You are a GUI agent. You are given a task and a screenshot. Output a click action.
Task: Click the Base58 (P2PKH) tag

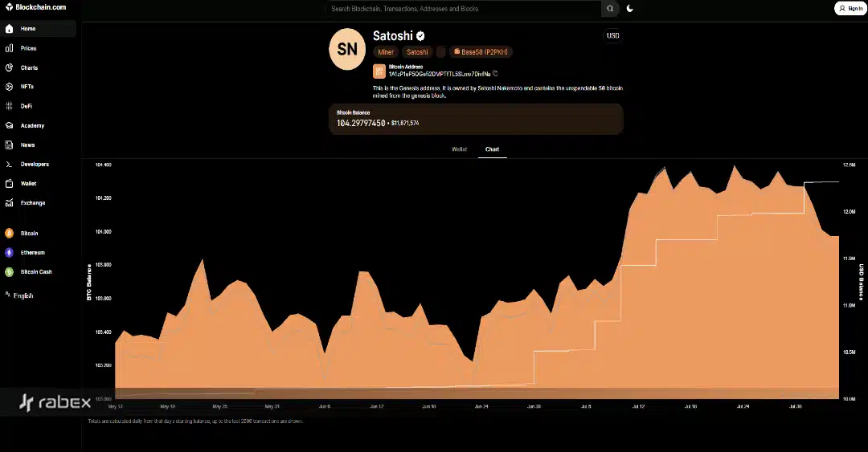(481, 52)
